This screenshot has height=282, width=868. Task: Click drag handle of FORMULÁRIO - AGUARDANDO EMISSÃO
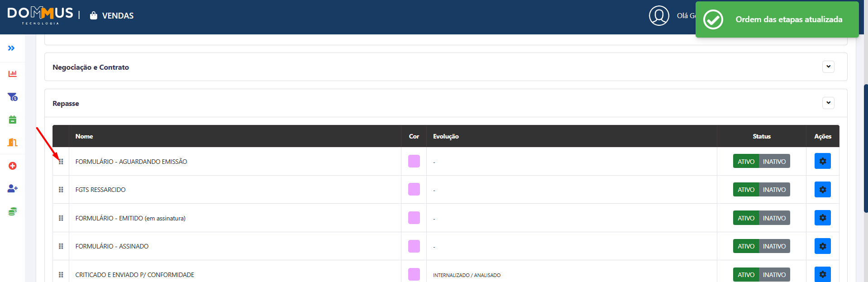click(x=61, y=162)
